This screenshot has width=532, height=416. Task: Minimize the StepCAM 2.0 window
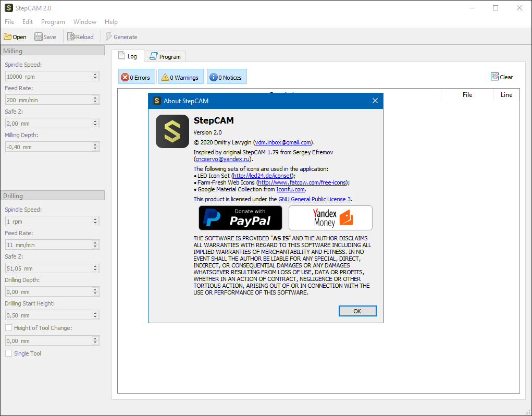point(472,8)
